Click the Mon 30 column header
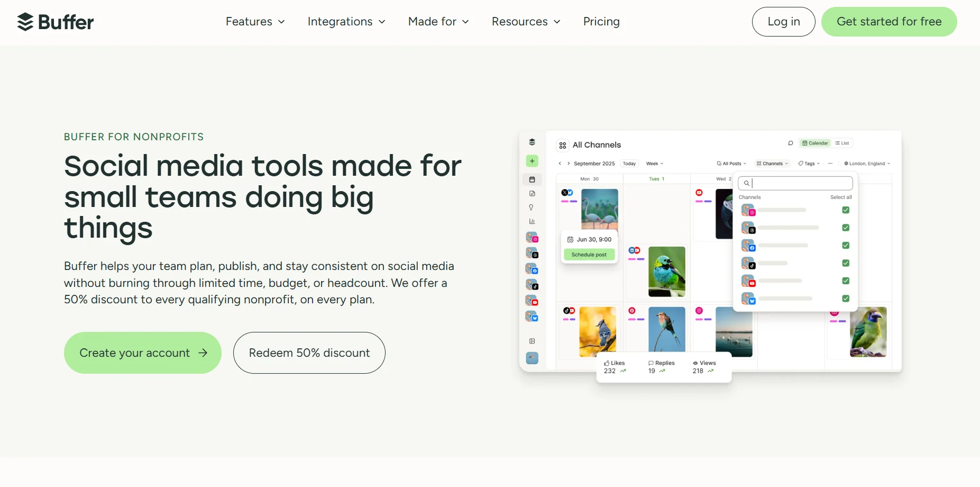The height and width of the screenshot is (487, 980). (x=590, y=179)
